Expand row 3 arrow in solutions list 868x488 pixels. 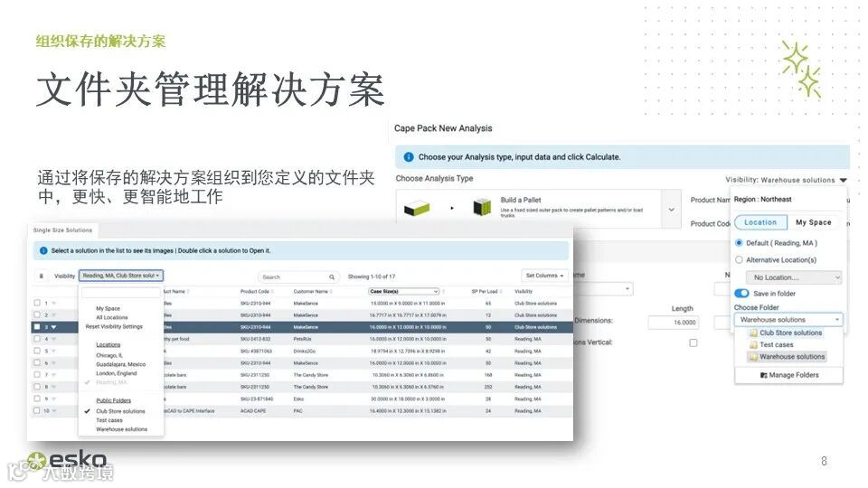click(x=53, y=327)
